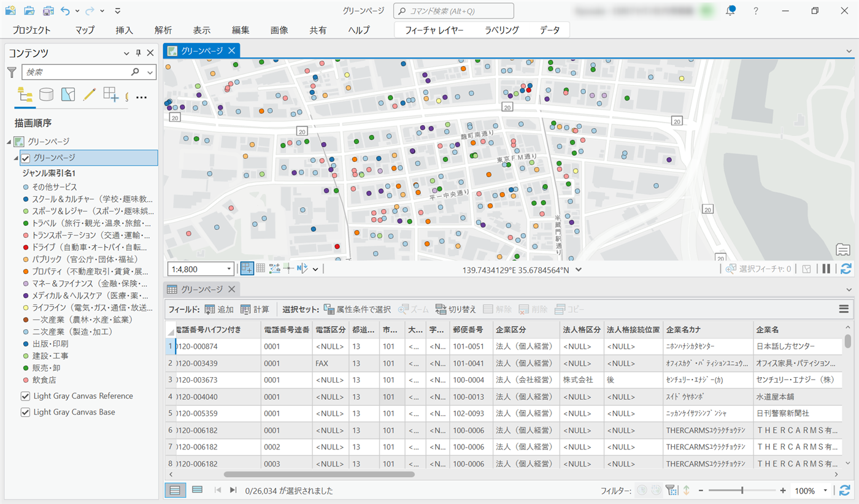Click the 追加 field button

tap(219, 309)
